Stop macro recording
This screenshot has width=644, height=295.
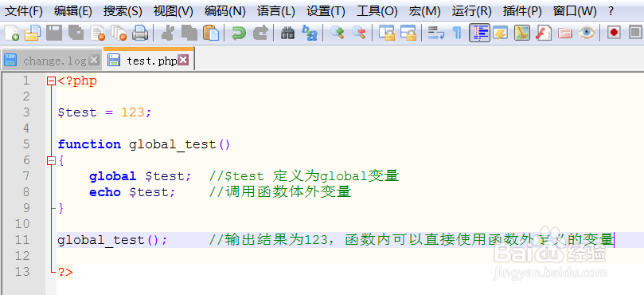click(x=635, y=33)
